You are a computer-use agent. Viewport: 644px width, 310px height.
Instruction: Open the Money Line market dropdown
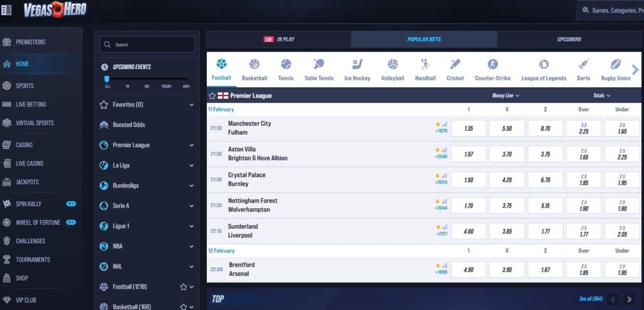[x=506, y=96]
